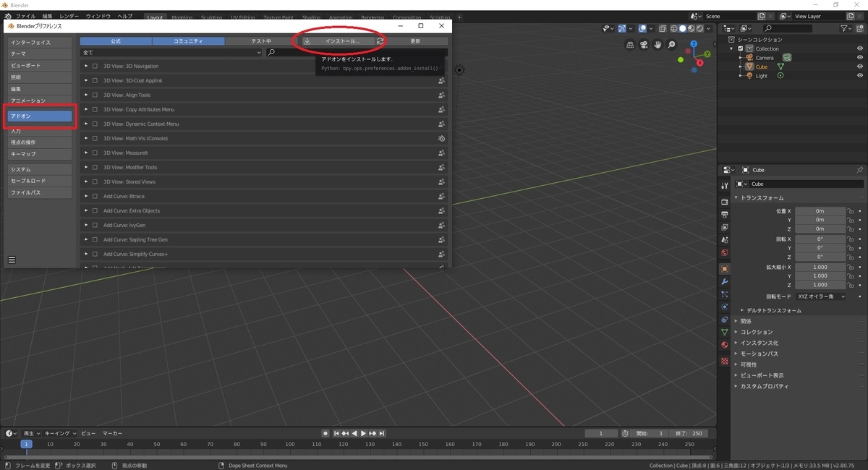Toggle the 公式 add-on filter button
868x470 pixels.
point(116,41)
